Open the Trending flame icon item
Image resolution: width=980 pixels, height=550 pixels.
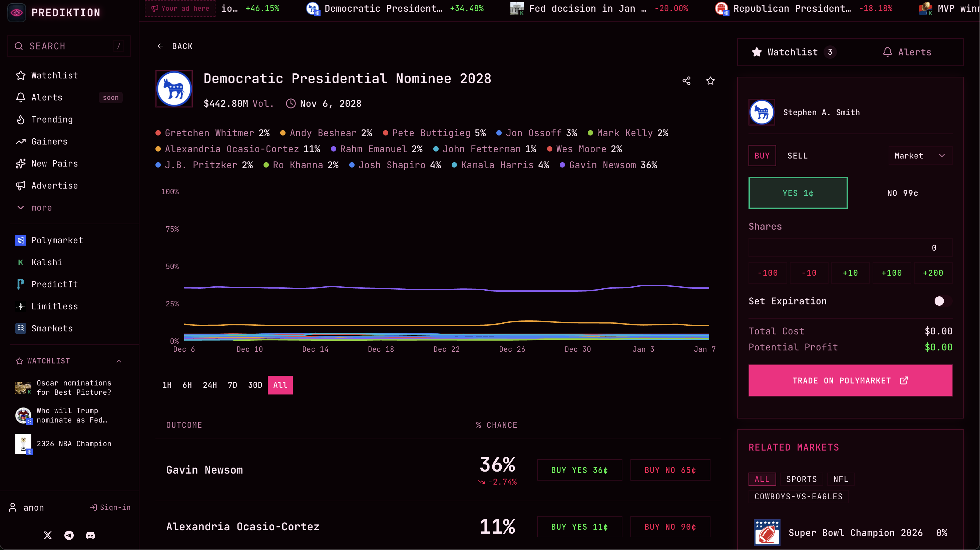(x=21, y=119)
